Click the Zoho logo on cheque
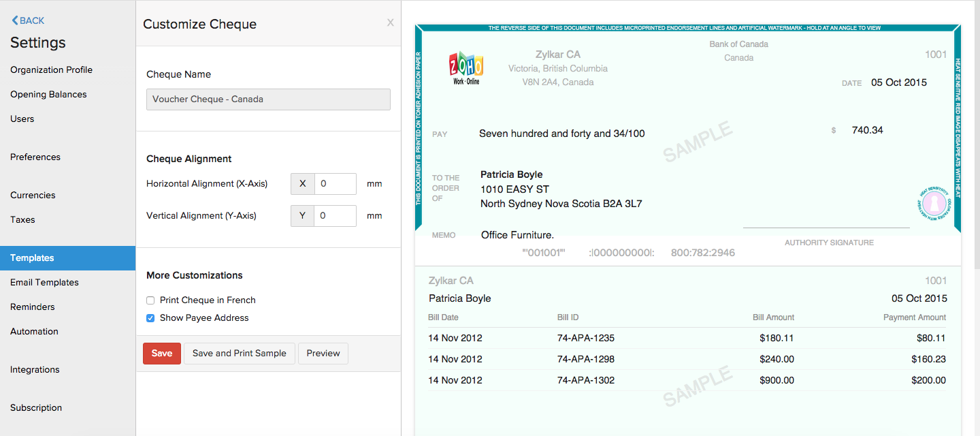 coord(466,68)
